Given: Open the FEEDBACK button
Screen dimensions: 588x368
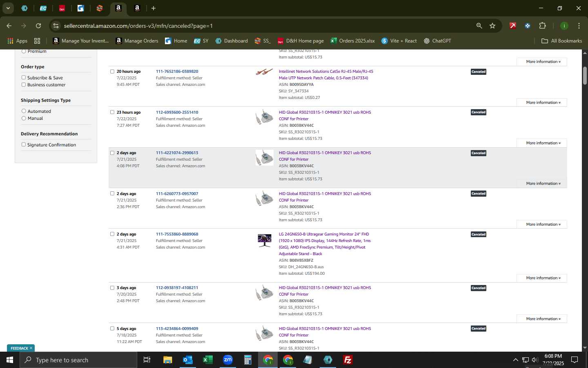Looking at the screenshot, I should coord(19,348).
